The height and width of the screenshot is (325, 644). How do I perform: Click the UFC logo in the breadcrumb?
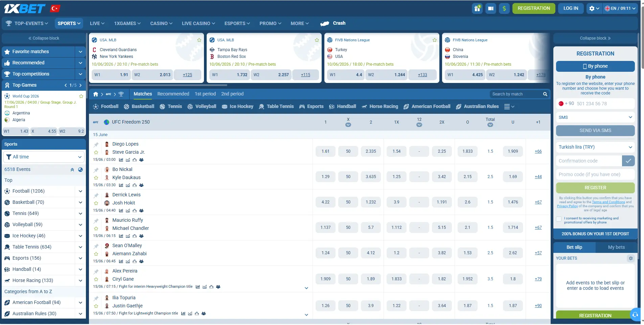pyautogui.click(x=109, y=94)
